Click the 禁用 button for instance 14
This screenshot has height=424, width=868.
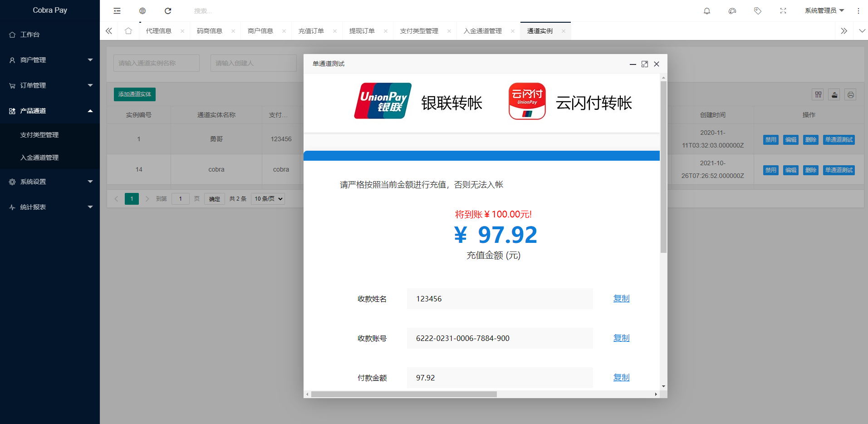click(770, 170)
